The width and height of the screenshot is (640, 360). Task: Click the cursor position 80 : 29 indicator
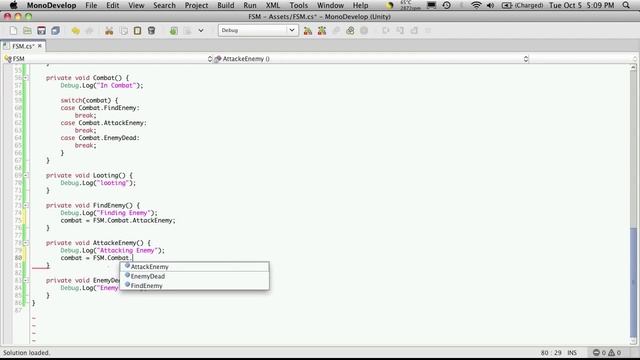pyautogui.click(x=551, y=353)
